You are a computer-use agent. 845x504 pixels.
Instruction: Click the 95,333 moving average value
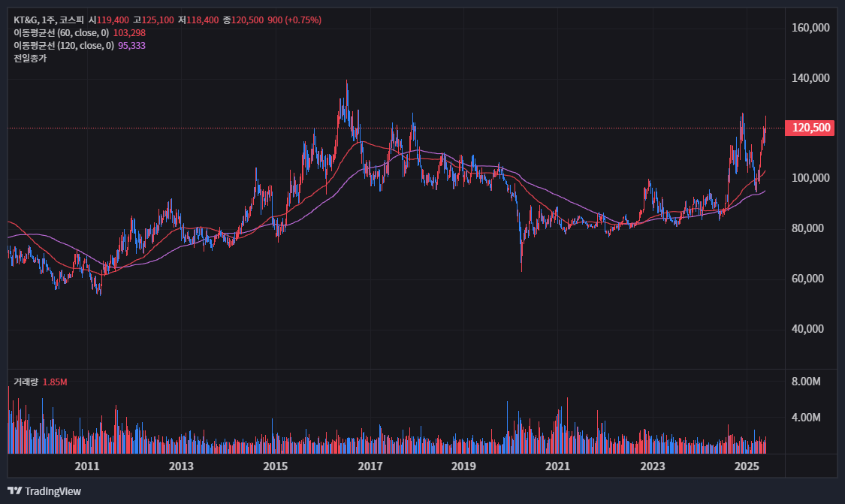(132, 46)
